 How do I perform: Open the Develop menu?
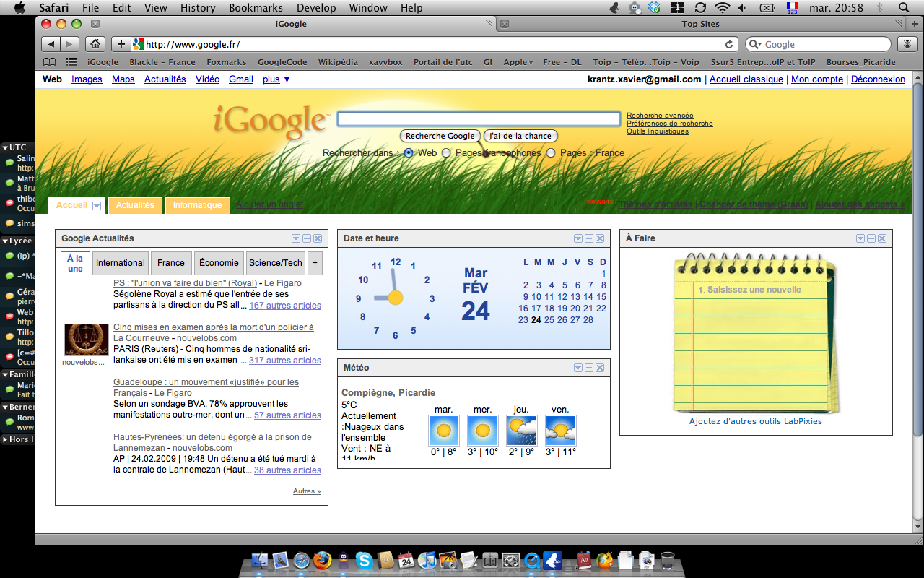(x=316, y=8)
